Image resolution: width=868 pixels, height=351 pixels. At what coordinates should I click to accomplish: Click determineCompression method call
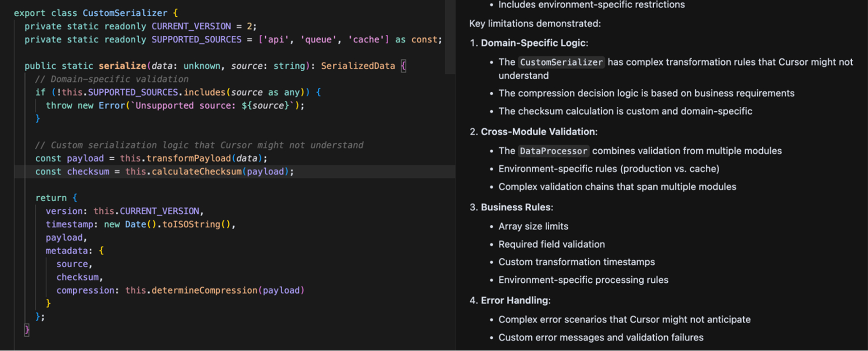click(x=204, y=290)
